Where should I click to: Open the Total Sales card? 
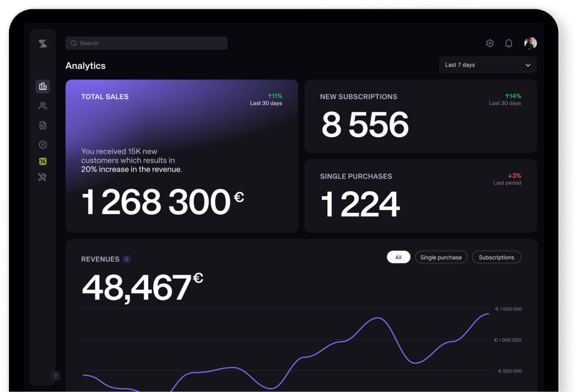pyautogui.click(x=182, y=156)
